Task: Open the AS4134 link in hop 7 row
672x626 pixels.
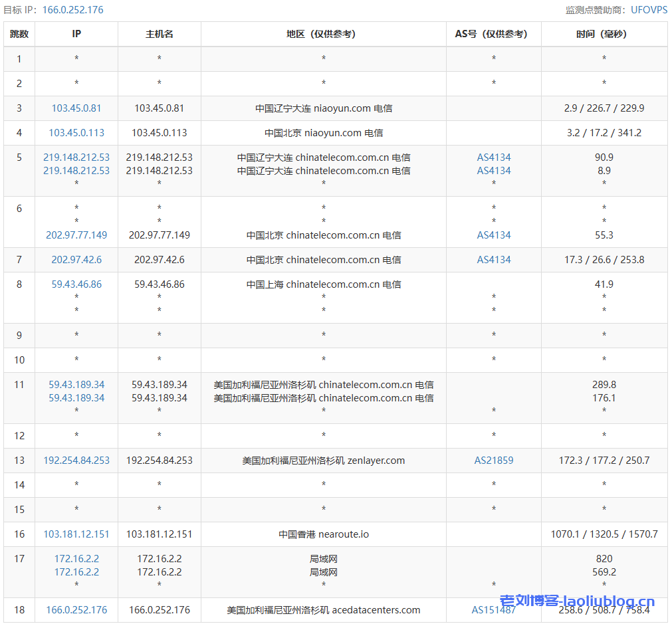Action: [494, 260]
